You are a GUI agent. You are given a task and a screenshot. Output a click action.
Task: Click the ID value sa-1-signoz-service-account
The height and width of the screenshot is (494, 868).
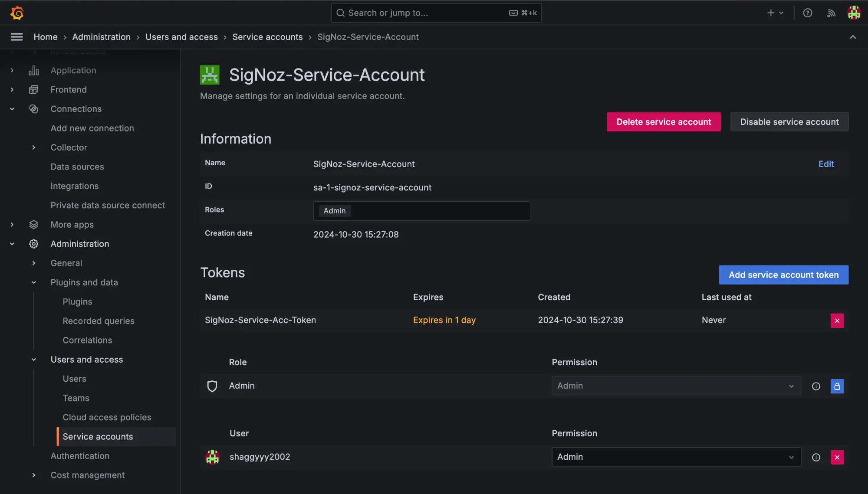tap(372, 188)
